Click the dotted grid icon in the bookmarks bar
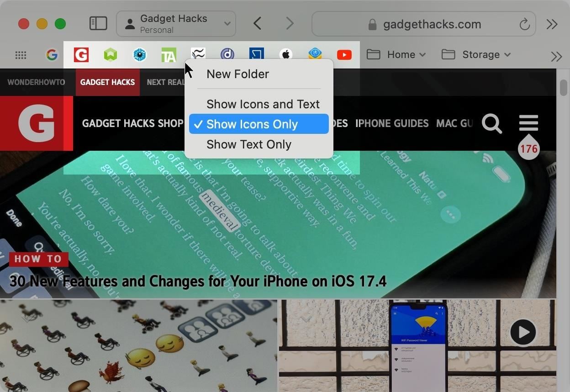 pos(21,55)
